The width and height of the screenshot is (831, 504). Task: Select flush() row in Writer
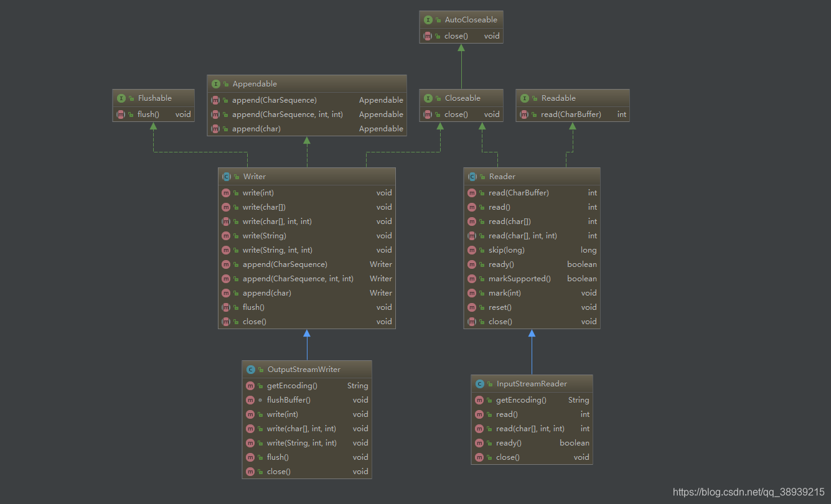(307, 307)
